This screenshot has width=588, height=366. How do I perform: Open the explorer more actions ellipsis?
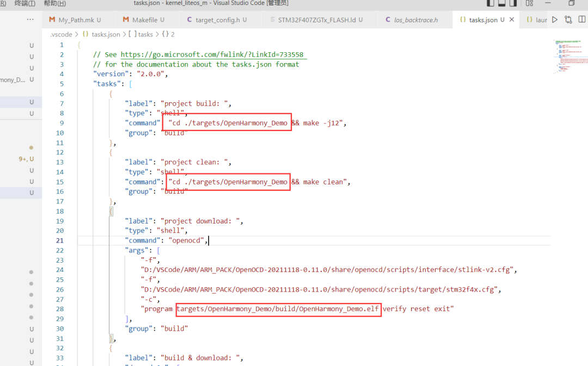click(30, 20)
